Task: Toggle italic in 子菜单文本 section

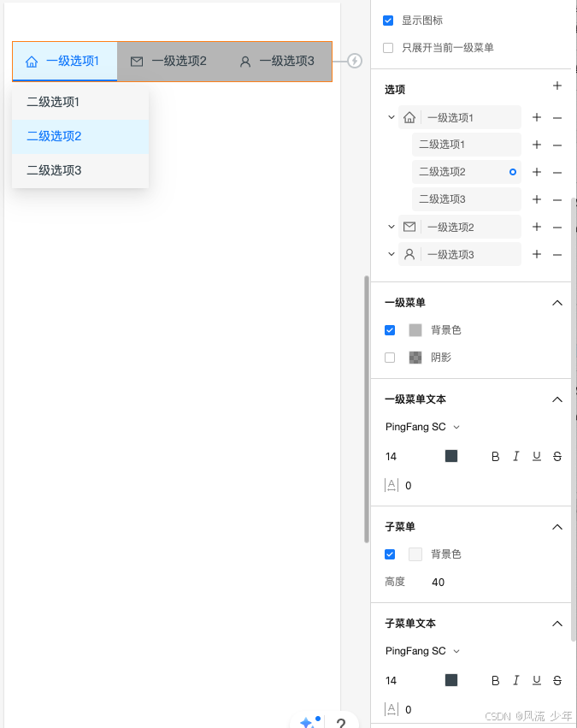Action: (x=515, y=681)
